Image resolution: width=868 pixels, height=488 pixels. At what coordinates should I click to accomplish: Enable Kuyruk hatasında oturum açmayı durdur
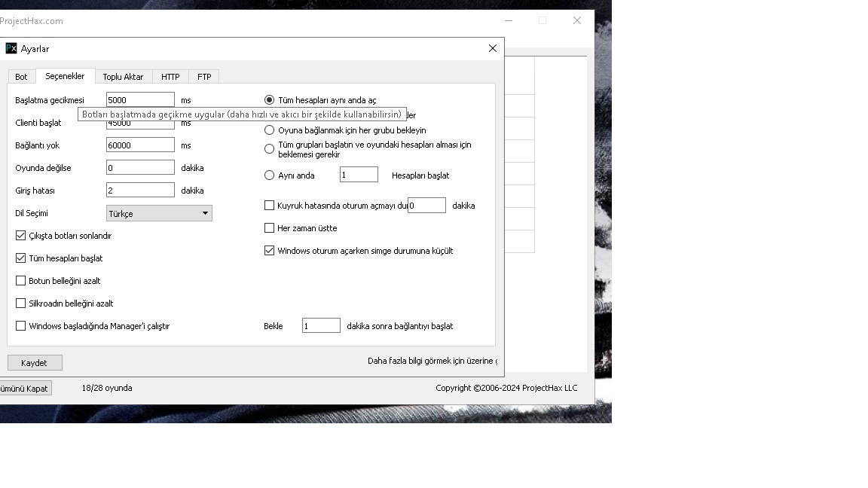[268, 205]
